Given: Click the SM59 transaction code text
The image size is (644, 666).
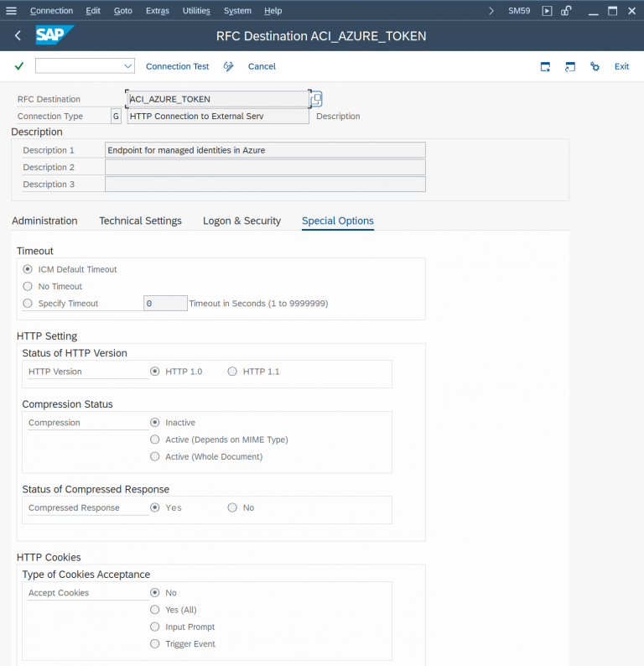Looking at the screenshot, I should click(519, 11).
